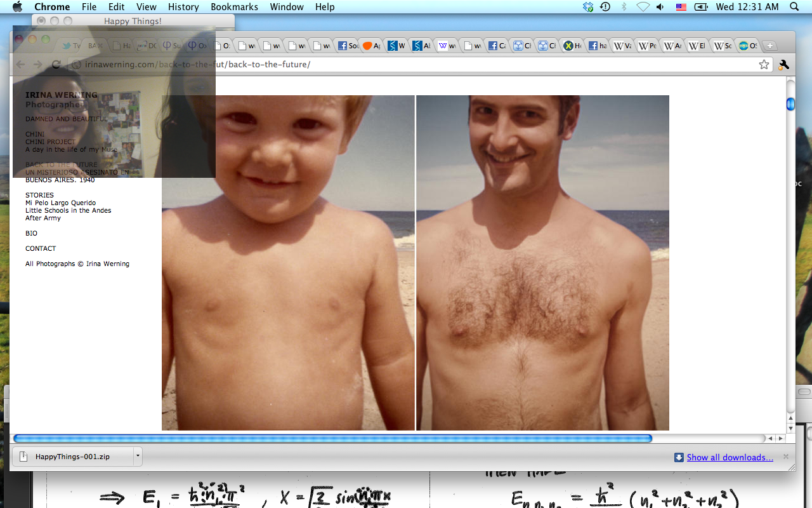Open the Chrome wrench settings menu
This screenshot has height=508, width=812.
783,64
